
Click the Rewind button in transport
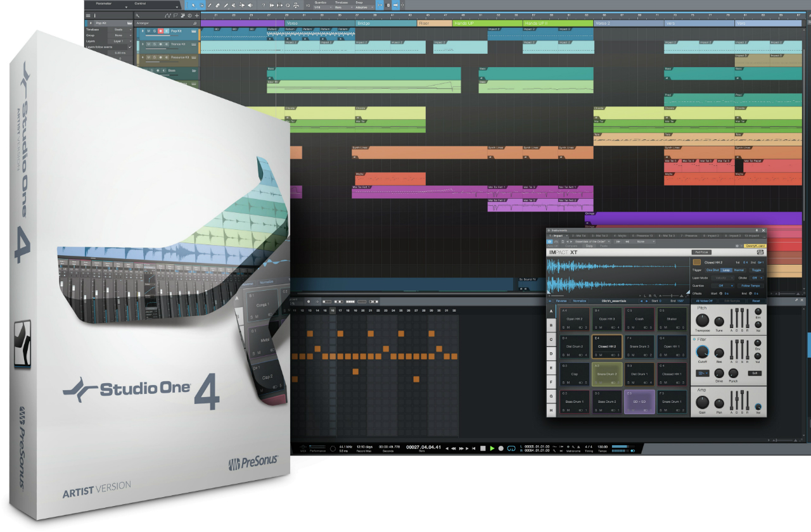[x=454, y=448]
